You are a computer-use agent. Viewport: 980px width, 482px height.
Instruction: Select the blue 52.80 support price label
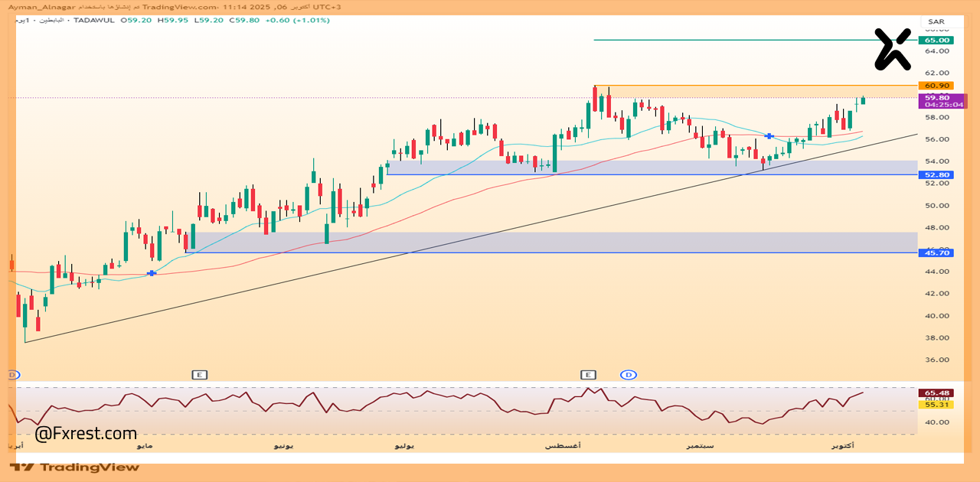937,175
